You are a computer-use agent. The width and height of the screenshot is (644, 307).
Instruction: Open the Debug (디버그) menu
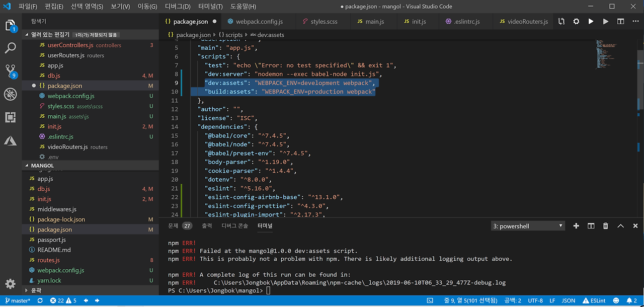point(178,7)
